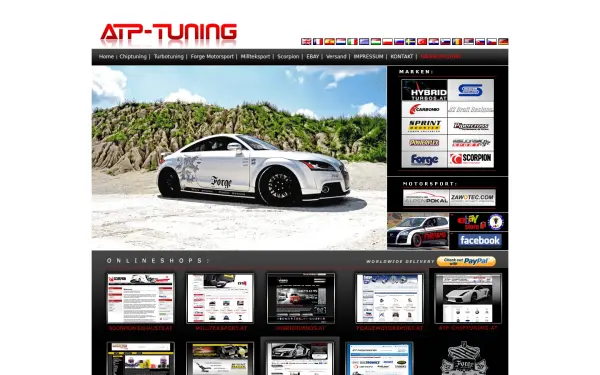Click the blue S brand logo

click(471, 90)
